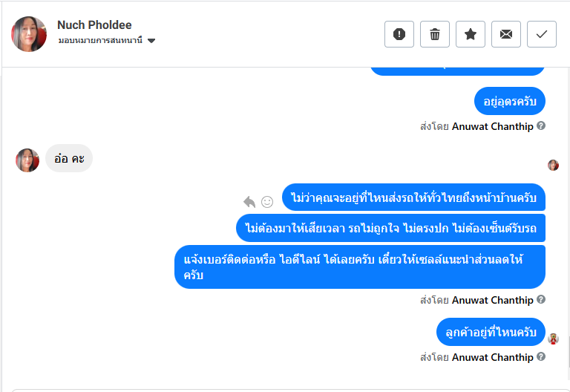Open emoji reaction smiley icon

click(x=267, y=201)
